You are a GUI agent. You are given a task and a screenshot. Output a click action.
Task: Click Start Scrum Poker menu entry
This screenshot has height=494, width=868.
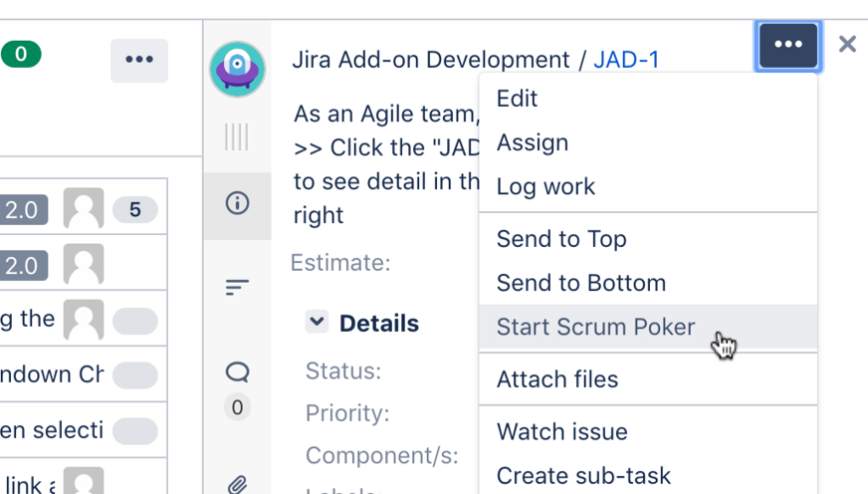(x=595, y=327)
